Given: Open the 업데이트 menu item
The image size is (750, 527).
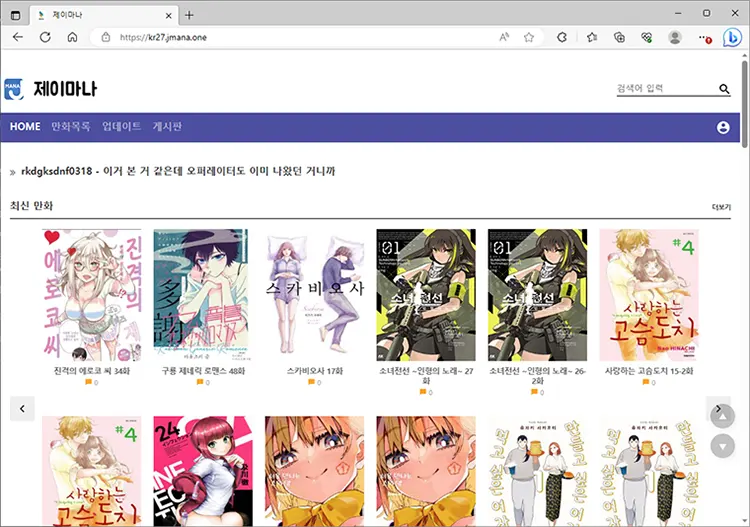Looking at the screenshot, I should click(x=121, y=127).
